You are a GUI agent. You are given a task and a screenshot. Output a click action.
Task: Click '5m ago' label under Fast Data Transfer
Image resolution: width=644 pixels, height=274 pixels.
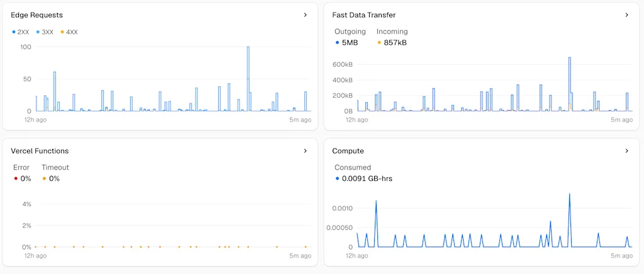[x=621, y=120]
